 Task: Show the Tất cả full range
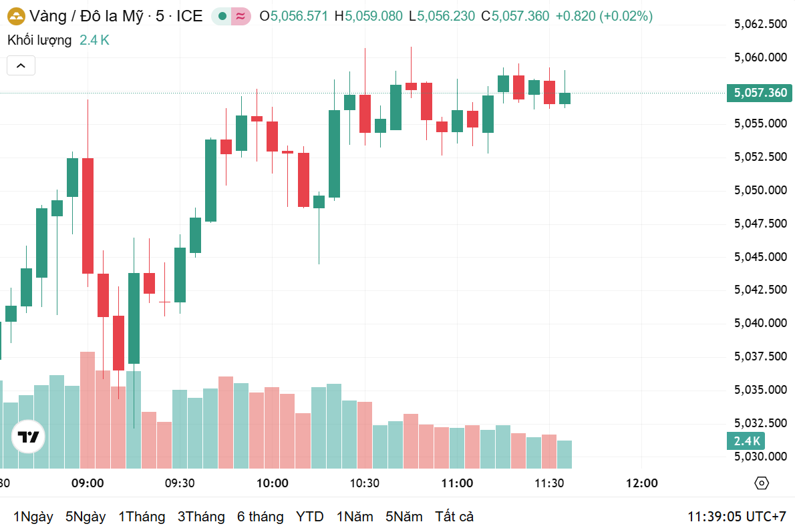(454, 517)
